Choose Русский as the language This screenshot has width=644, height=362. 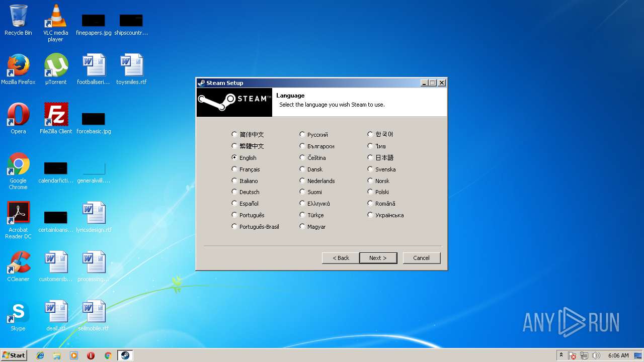pos(314,134)
